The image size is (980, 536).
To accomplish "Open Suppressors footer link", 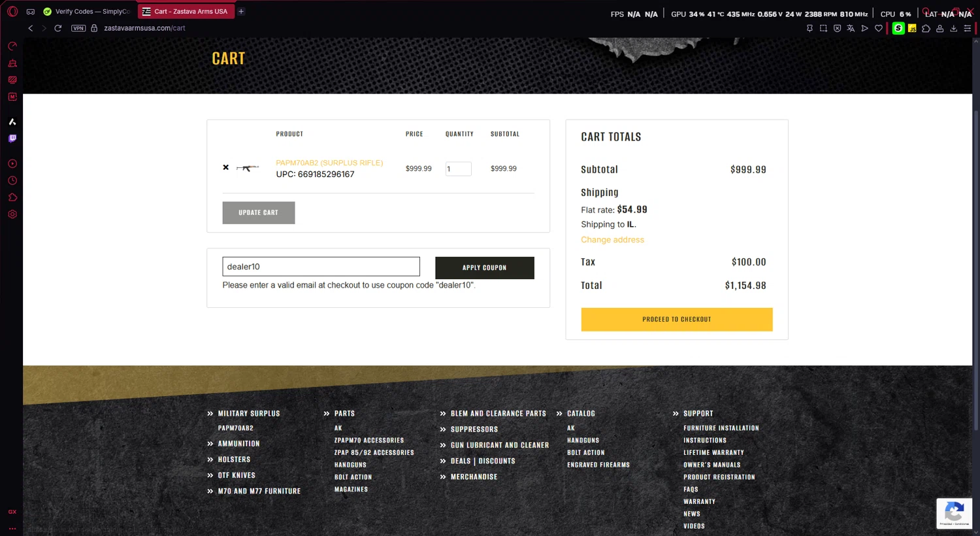I will (x=474, y=429).
